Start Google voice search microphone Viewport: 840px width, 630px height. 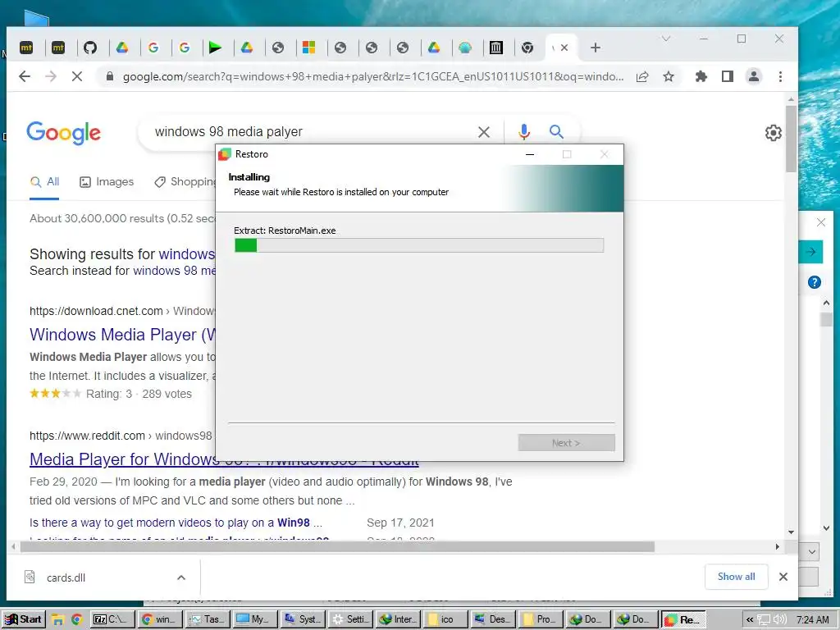[524, 132]
